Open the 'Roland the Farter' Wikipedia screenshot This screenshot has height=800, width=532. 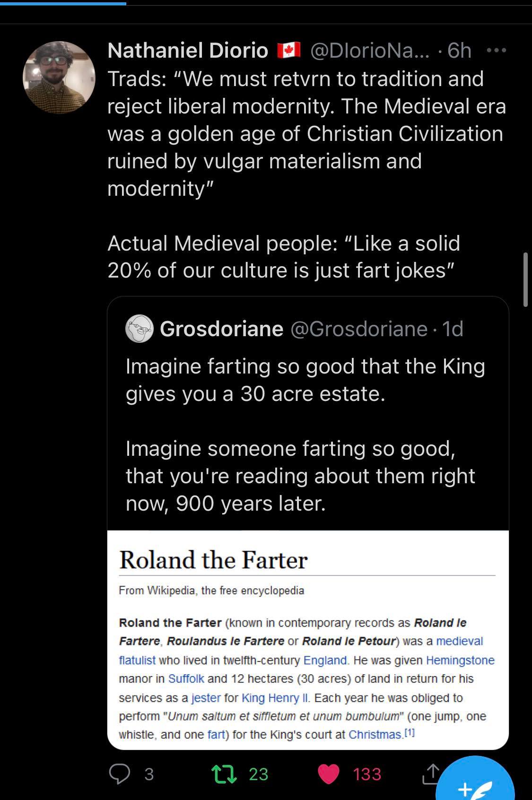pos(308,639)
